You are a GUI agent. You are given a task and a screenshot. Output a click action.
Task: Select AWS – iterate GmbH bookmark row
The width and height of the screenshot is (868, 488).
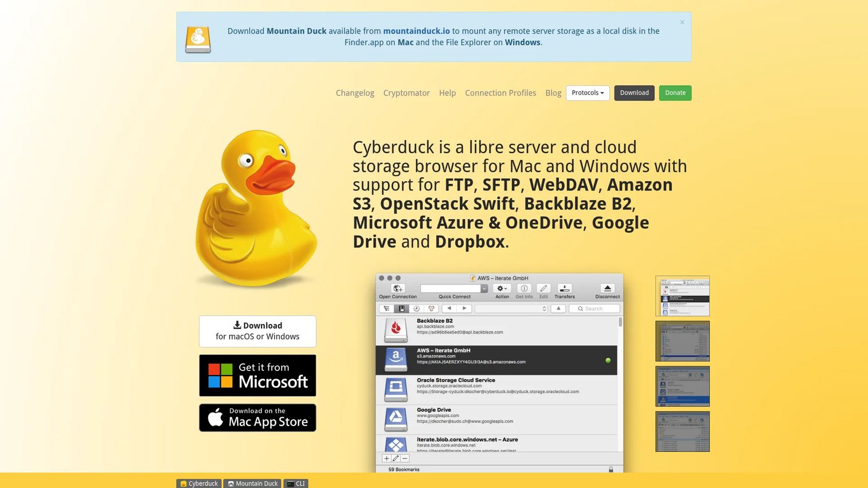pyautogui.click(x=496, y=360)
